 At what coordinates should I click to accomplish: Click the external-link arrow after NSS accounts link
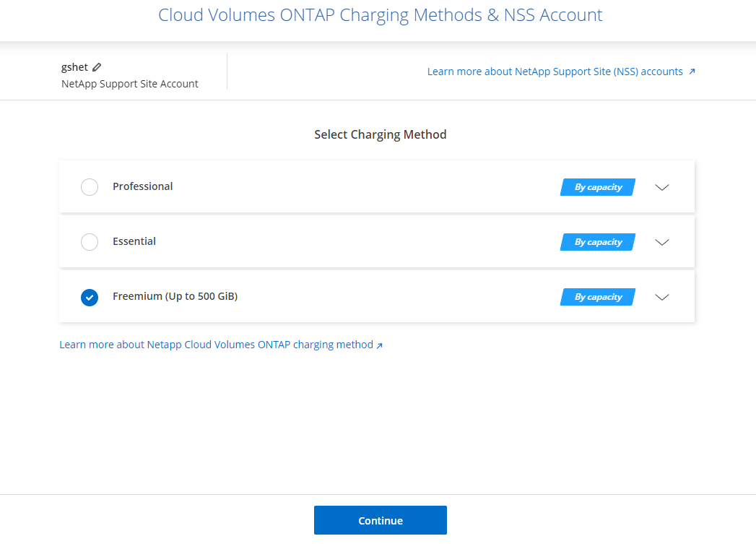pos(692,72)
